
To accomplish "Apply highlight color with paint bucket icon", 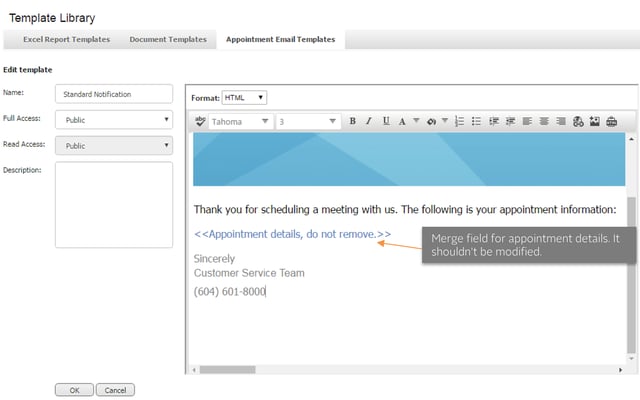I will coord(431,122).
